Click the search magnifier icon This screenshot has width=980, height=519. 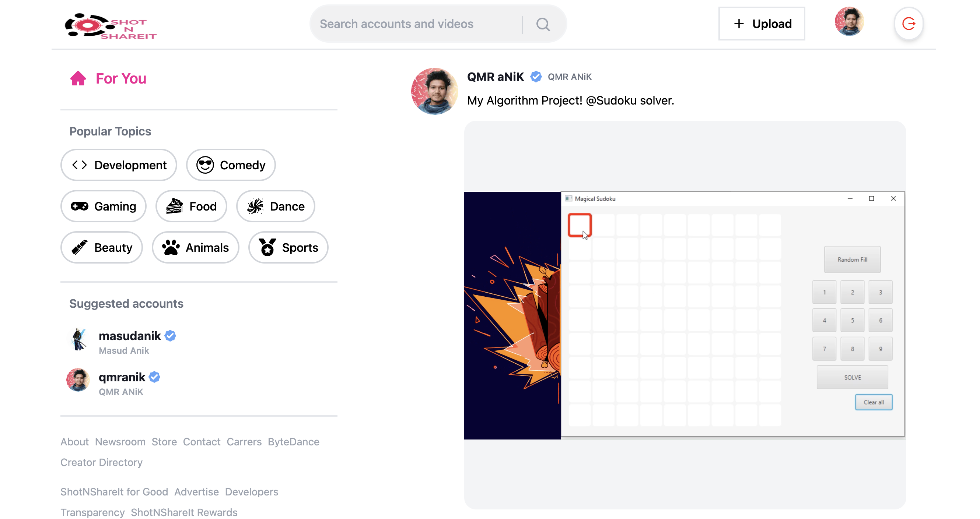(x=543, y=24)
